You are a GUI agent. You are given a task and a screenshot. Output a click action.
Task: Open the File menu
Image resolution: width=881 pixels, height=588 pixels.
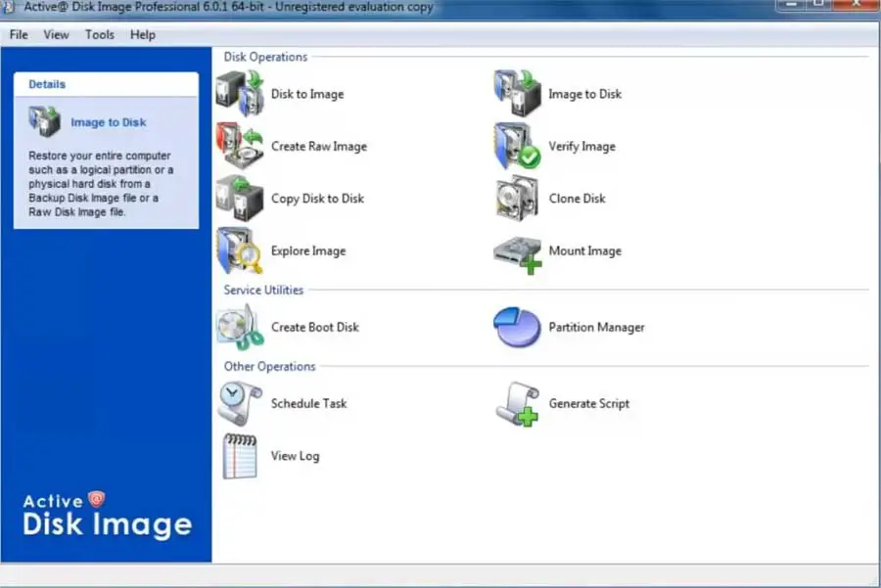[19, 35]
